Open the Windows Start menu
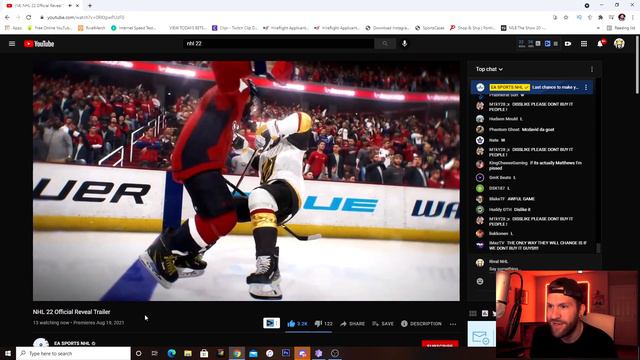The image size is (640, 360). (8, 353)
